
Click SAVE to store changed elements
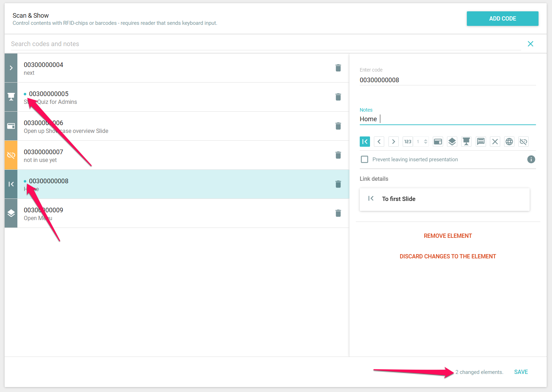click(521, 372)
